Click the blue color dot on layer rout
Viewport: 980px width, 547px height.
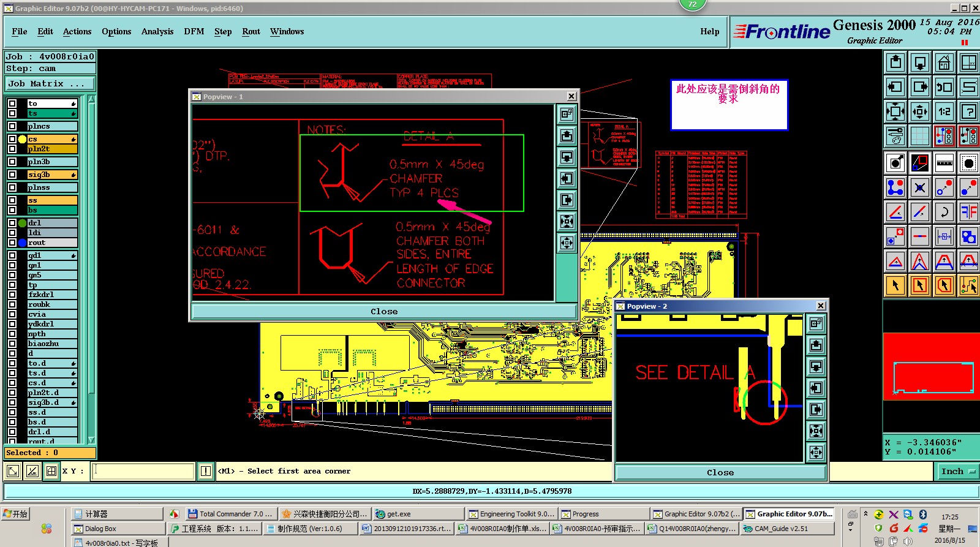[x=22, y=243]
